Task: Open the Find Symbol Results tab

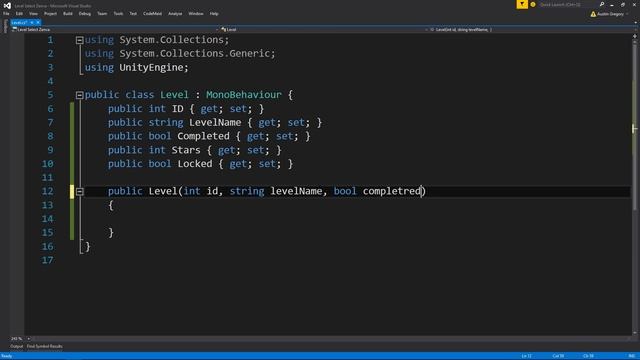Action: (x=44, y=346)
